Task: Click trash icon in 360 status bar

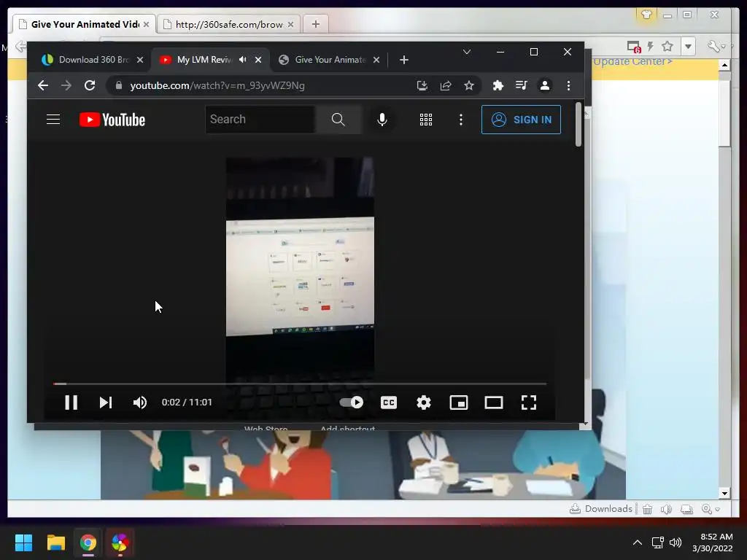Action: click(648, 510)
